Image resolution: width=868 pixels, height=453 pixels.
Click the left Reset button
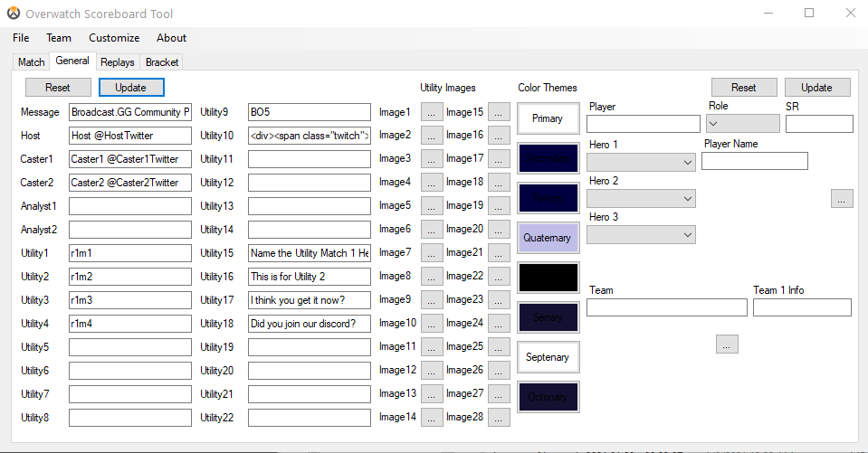tap(58, 88)
